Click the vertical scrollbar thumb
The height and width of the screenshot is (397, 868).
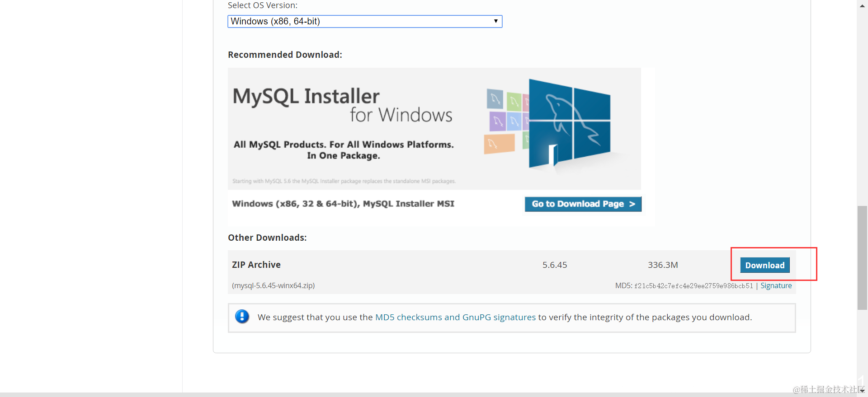862,257
